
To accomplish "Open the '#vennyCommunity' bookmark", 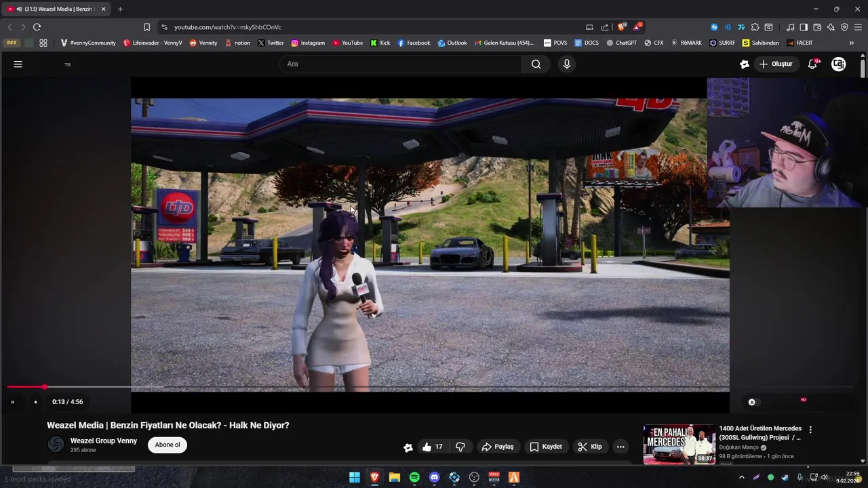I will pyautogui.click(x=88, y=43).
